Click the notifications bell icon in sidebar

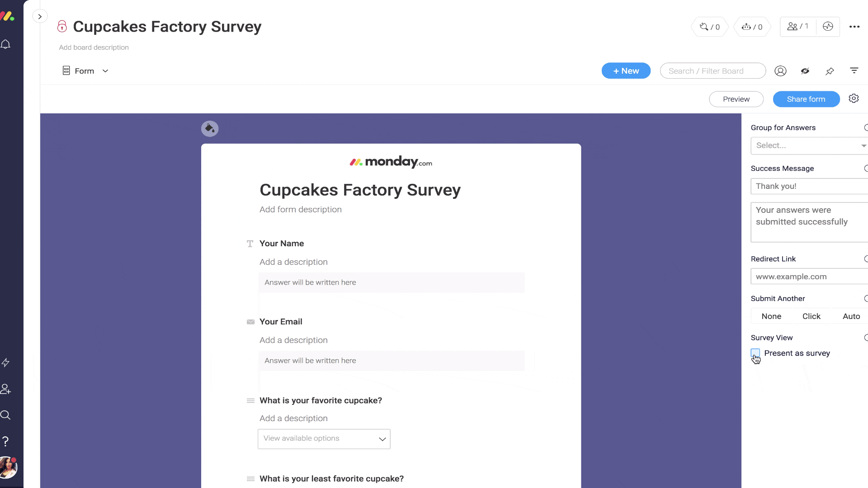tap(7, 44)
